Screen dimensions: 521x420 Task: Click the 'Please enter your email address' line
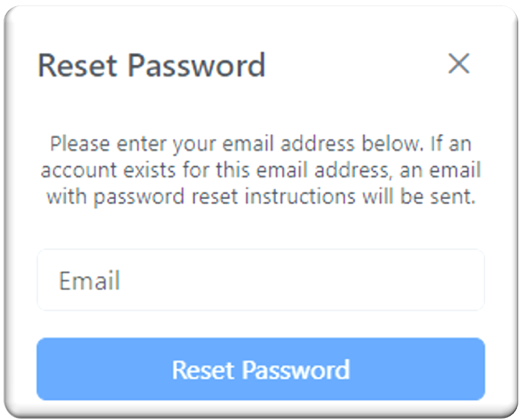click(261, 144)
